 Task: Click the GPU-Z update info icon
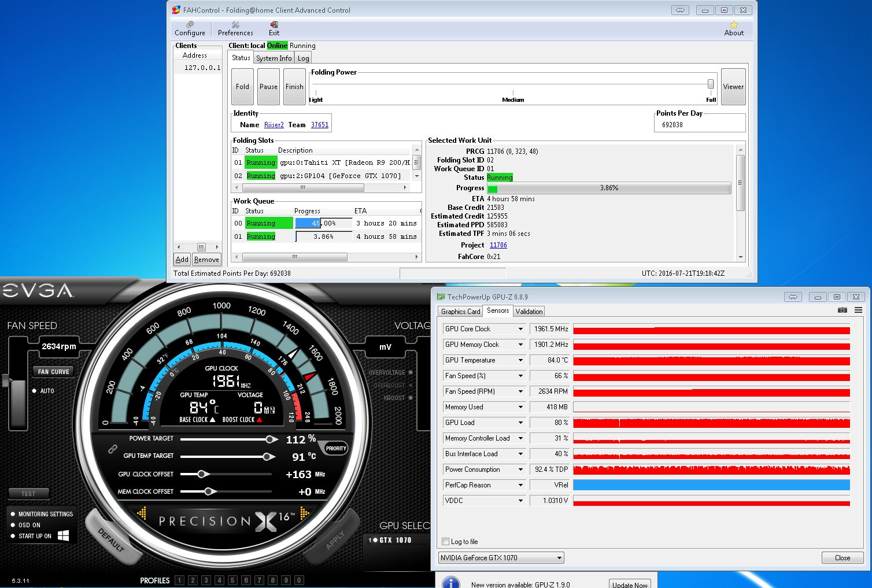coord(451,582)
